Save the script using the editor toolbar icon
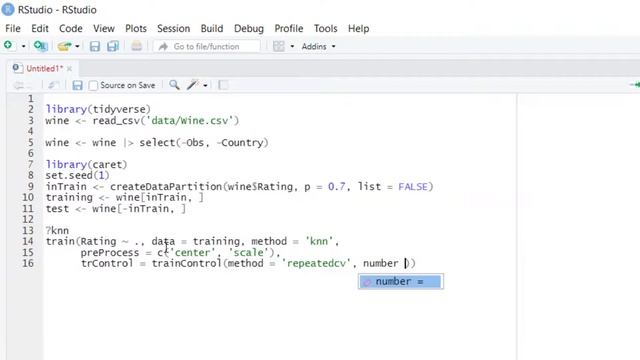The width and height of the screenshot is (640, 360). [77, 85]
